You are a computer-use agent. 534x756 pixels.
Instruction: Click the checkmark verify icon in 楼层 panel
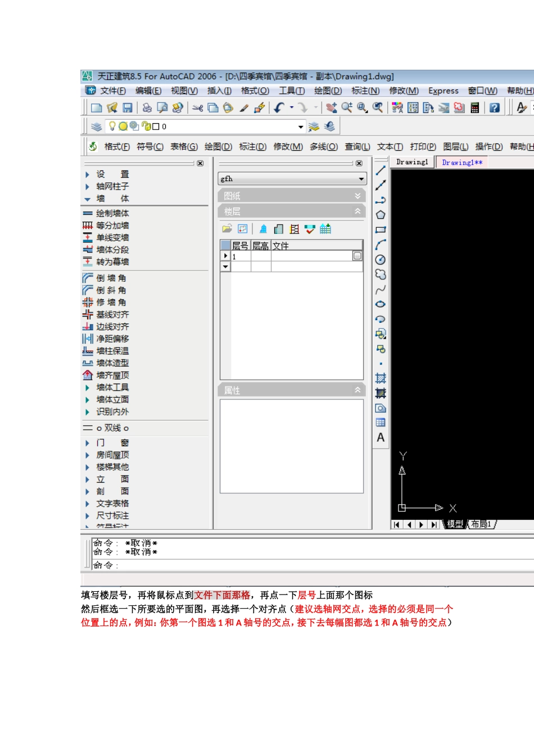tap(310, 229)
